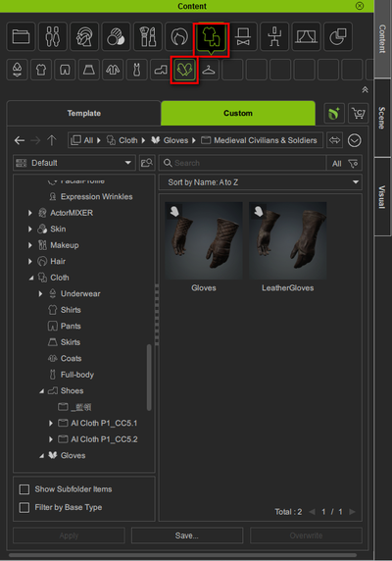Image resolution: width=392 pixels, height=561 pixels.
Task: Expand the Makeup tree node
Action: [30, 245]
